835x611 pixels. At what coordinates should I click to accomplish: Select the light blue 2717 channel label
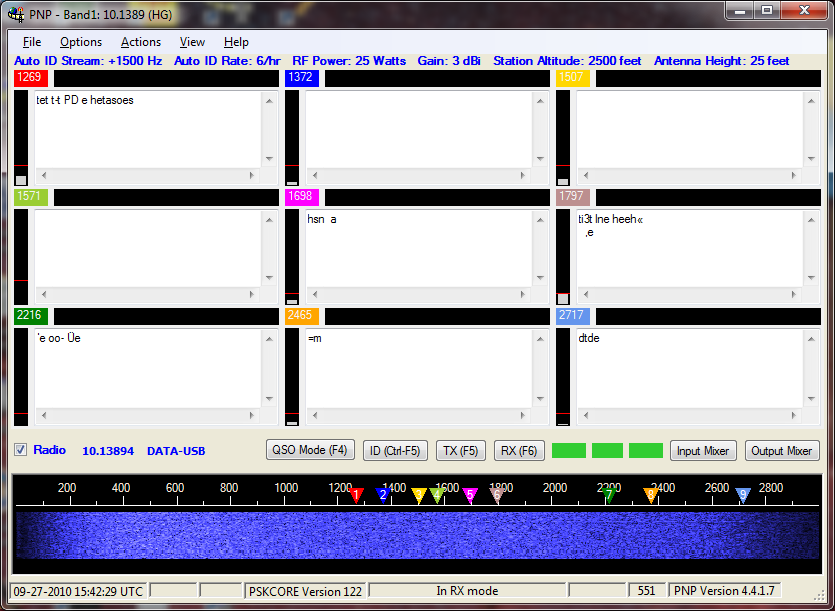click(572, 316)
